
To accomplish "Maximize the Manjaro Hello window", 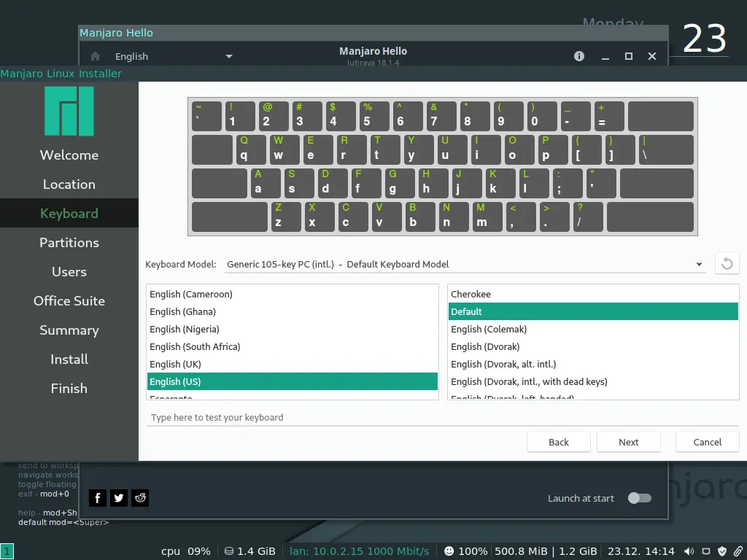I will pos(628,56).
